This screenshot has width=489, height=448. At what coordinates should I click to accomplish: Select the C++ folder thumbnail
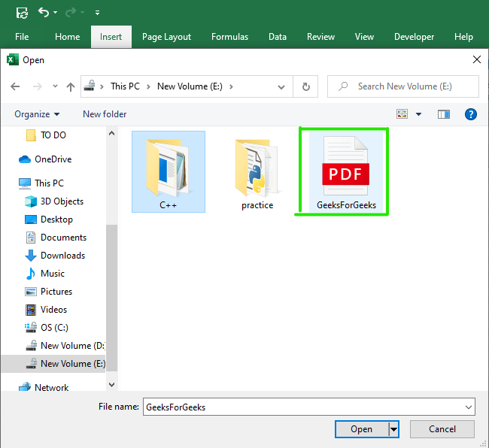169,171
